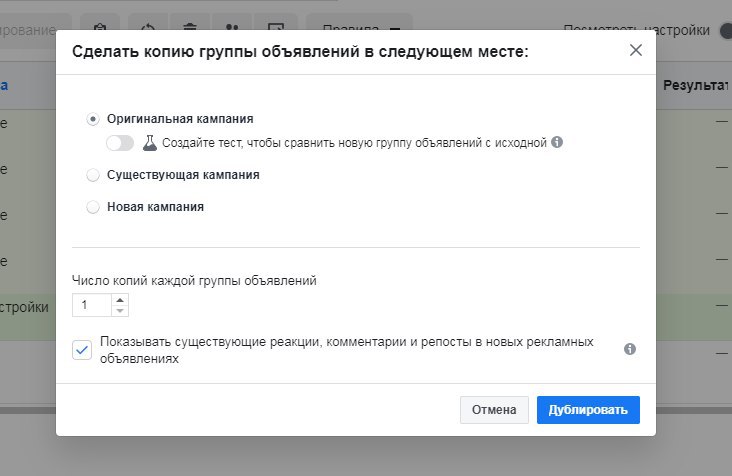The image size is (732, 476).
Task: Click the Отмена button
Action: 494,410
